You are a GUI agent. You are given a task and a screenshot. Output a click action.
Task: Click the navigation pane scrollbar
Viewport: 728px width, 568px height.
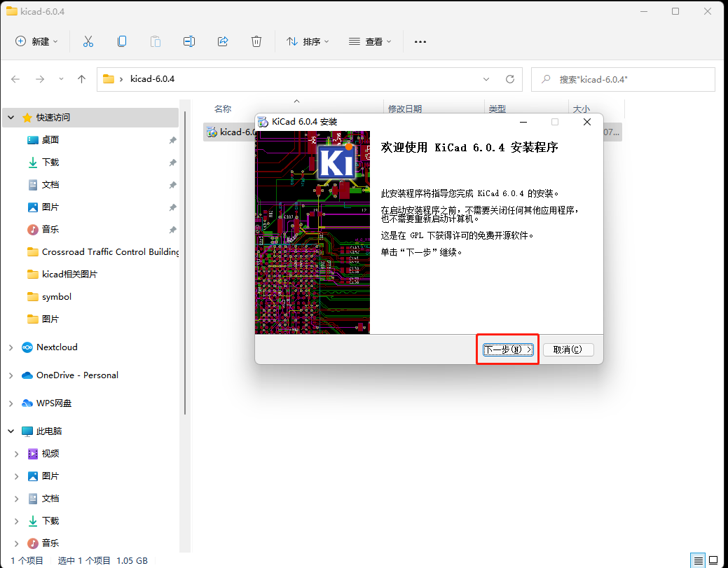click(185, 262)
